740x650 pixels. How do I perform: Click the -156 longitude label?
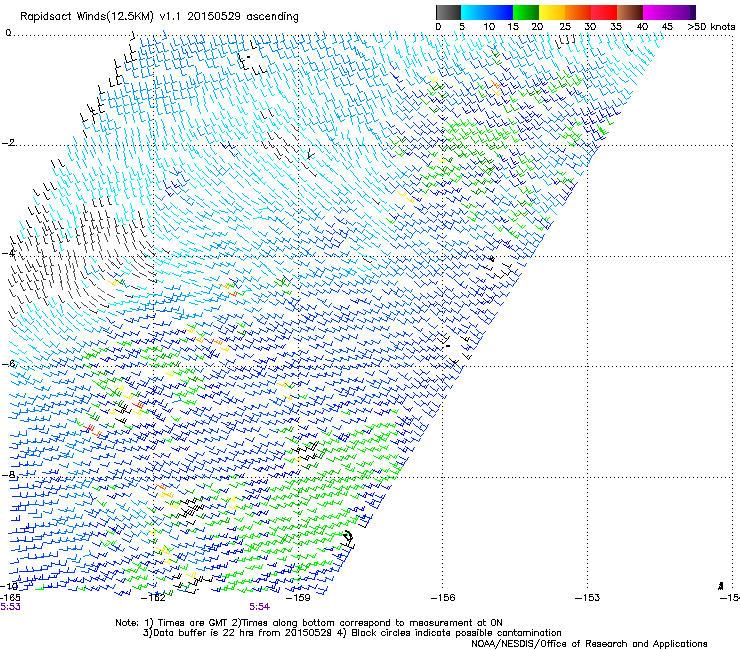pyautogui.click(x=443, y=598)
